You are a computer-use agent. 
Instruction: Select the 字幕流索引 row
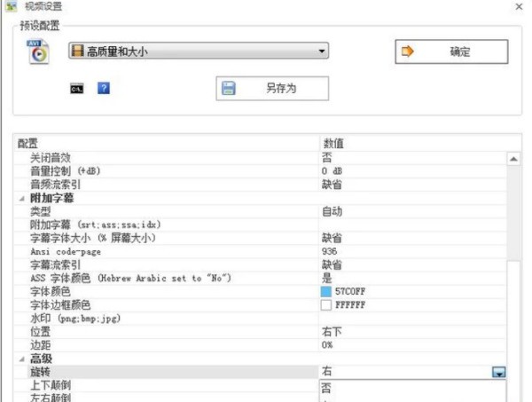[261, 264]
